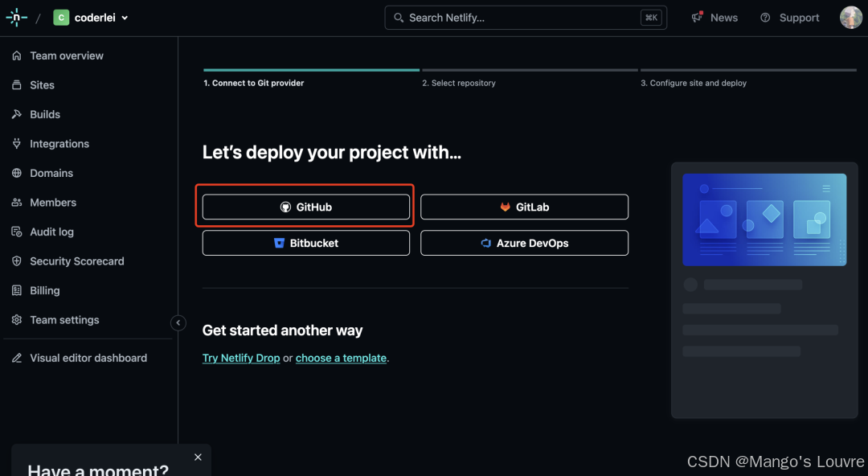Open the coderlei team dropdown

[91, 18]
